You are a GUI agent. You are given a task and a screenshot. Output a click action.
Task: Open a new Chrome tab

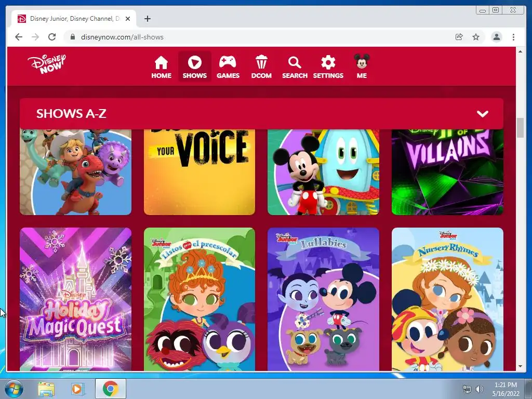[147, 19]
